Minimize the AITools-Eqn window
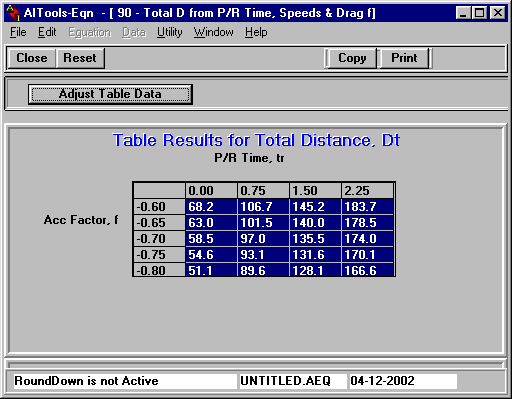 pos(463,13)
